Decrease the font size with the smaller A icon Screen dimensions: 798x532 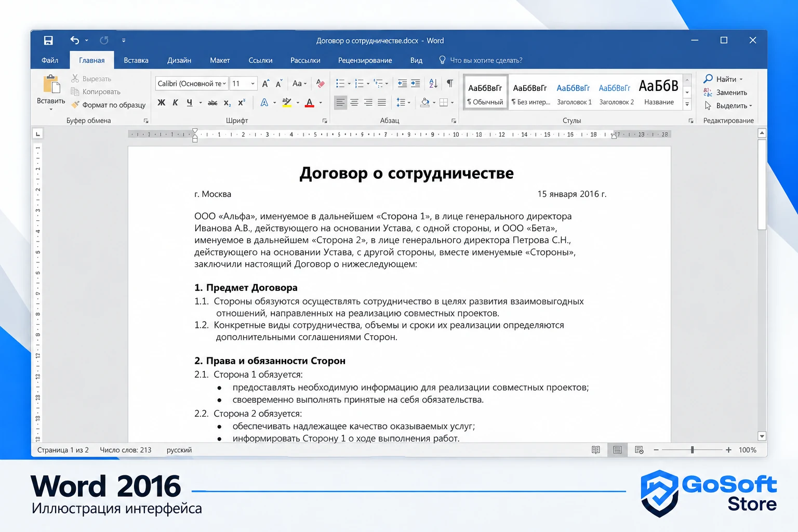279,84
